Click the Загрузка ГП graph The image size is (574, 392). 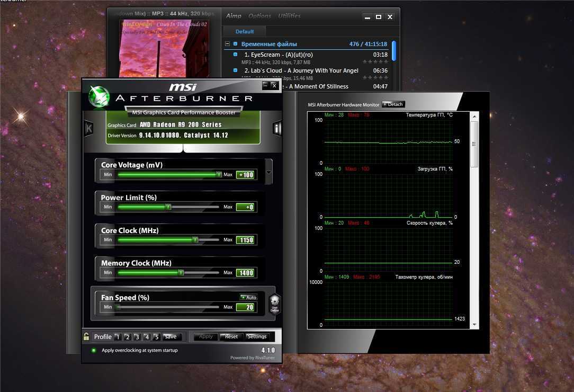[x=388, y=194]
